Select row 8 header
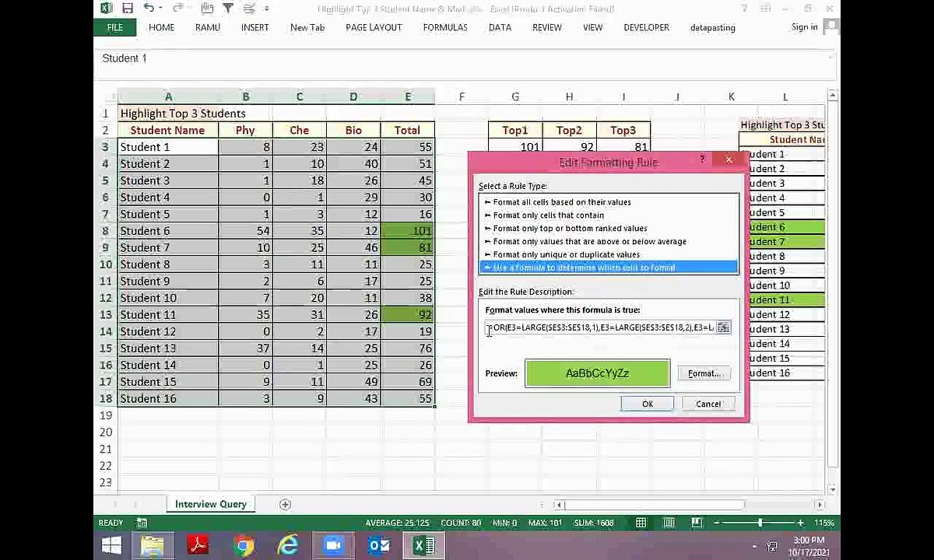Image resolution: width=934 pixels, height=560 pixels. coord(106,231)
